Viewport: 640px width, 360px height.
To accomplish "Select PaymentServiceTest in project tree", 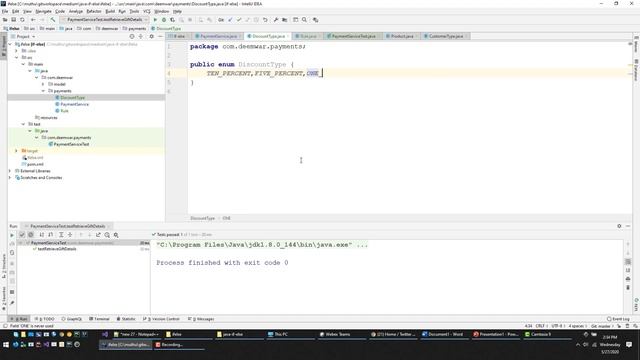I will pyautogui.click(x=71, y=144).
